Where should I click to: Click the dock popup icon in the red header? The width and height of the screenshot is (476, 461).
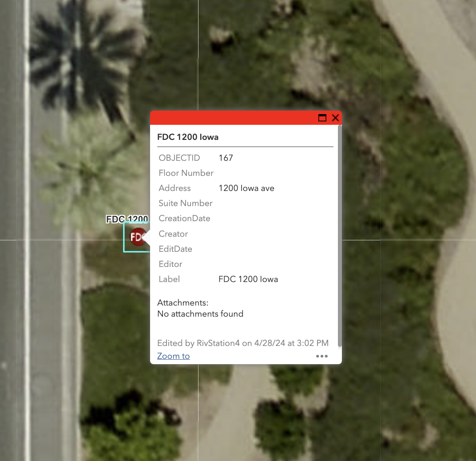pyautogui.click(x=322, y=118)
